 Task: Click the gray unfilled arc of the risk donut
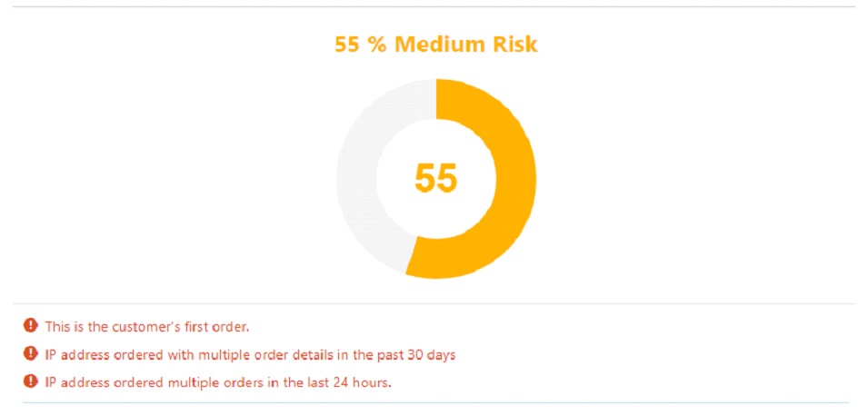point(357,178)
